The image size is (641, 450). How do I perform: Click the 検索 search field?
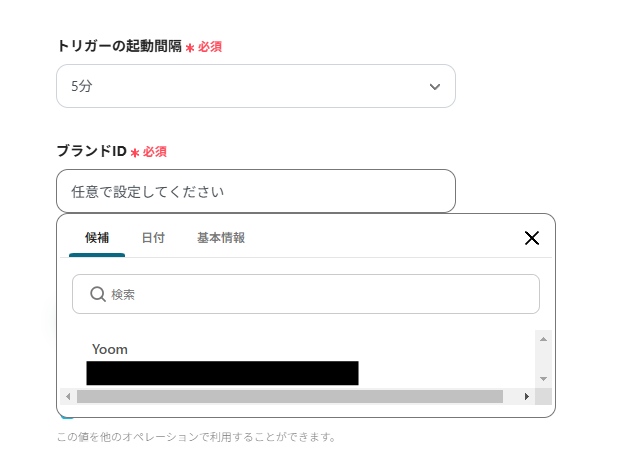pos(306,294)
